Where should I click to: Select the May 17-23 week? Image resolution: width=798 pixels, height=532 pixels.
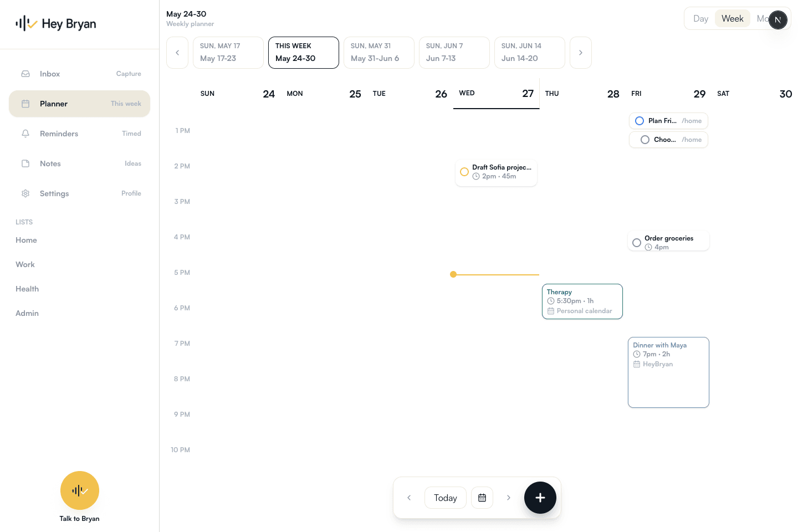pos(228,53)
